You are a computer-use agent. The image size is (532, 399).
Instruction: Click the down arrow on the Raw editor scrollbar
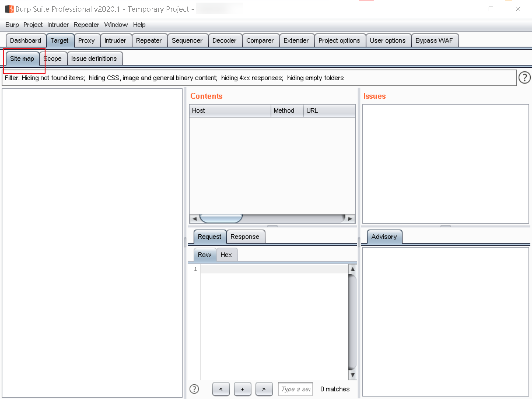[x=353, y=374]
